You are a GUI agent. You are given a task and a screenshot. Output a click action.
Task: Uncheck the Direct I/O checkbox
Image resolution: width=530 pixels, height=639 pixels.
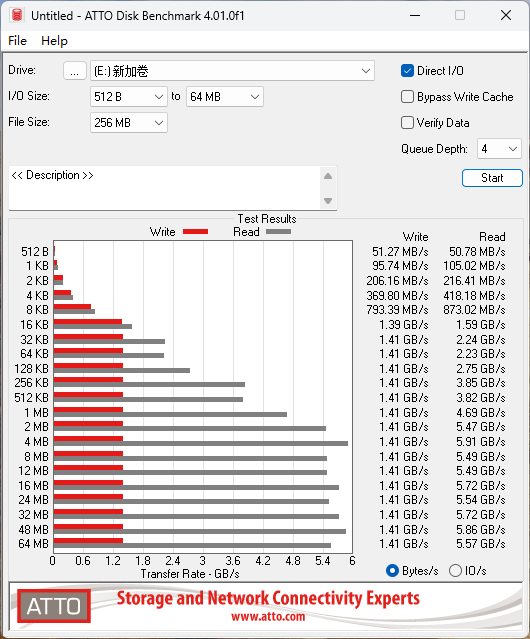tap(407, 71)
